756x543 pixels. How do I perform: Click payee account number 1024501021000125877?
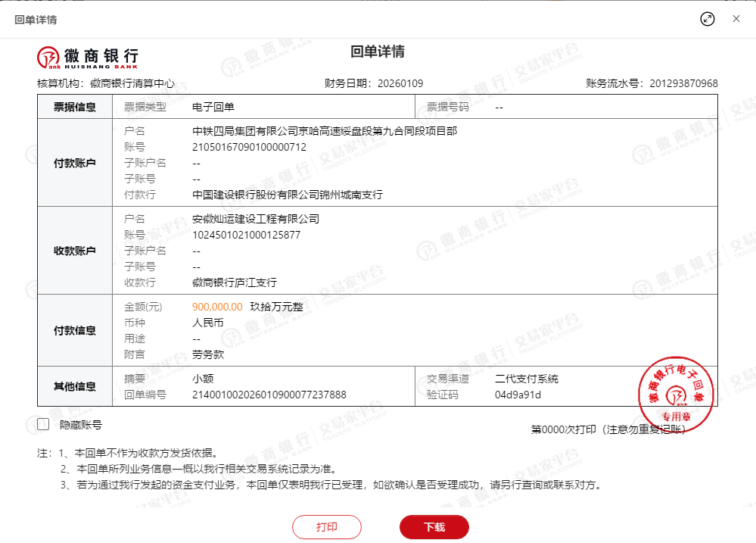(x=246, y=235)
